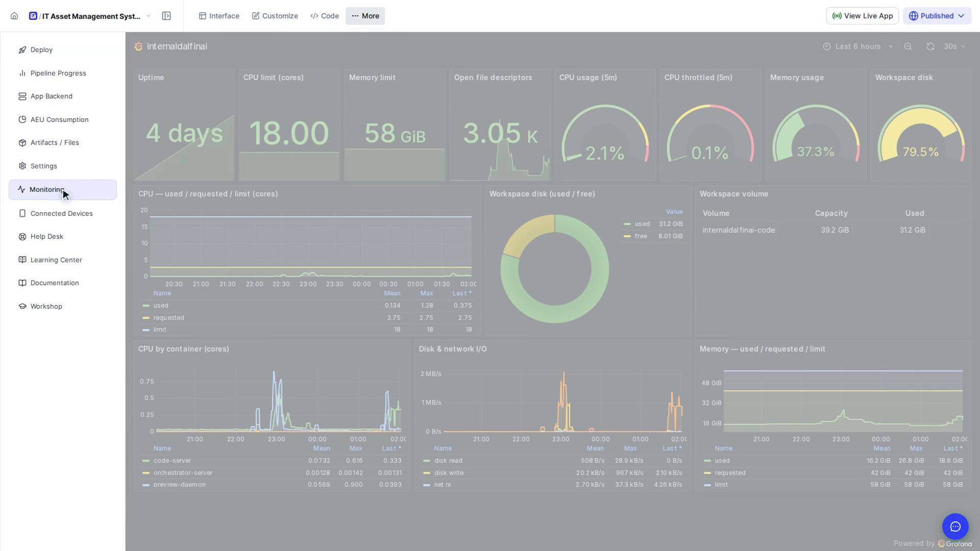Expand the IT Asset Management project dropdown
The height and width of the screenshot is (551, 980).
149,16
